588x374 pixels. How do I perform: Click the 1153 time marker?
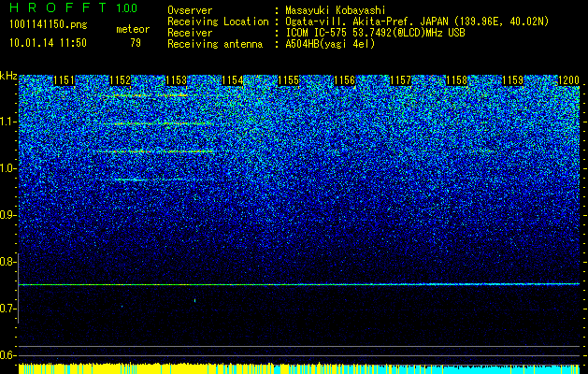coord(177,80)
